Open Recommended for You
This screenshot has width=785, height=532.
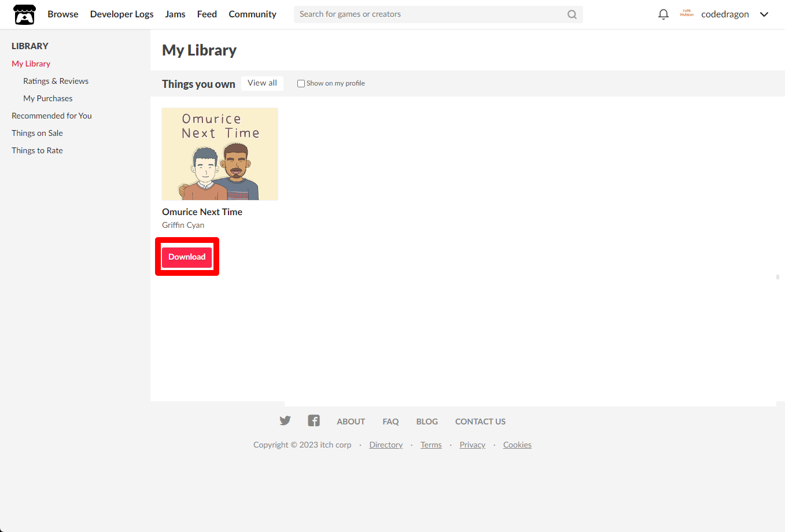pos(52,116)
